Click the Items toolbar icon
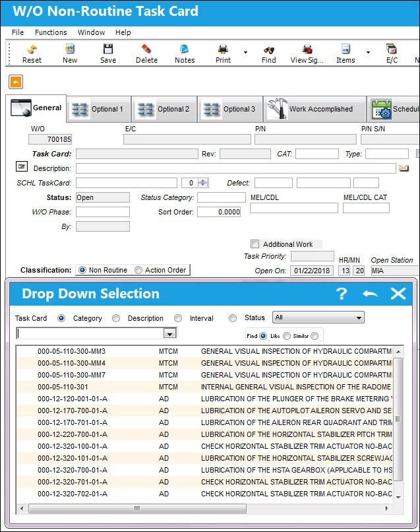 pos(345,50)
